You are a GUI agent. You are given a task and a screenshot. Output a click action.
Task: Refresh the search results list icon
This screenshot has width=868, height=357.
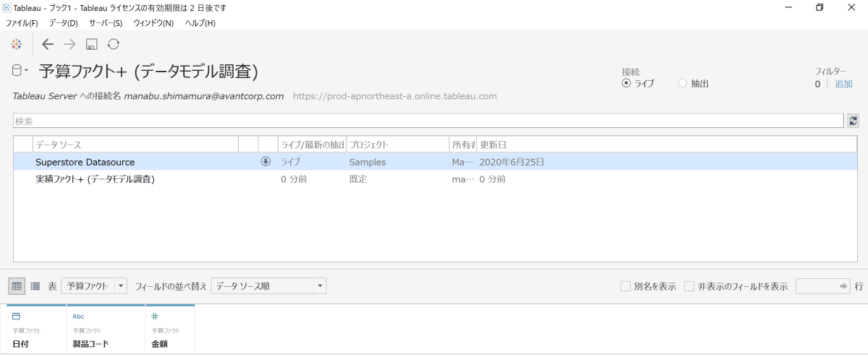pyautogui.click(x=853, y=121)
